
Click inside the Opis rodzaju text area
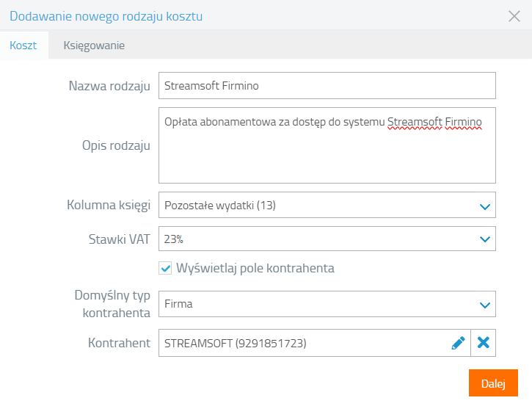point(327,145)
